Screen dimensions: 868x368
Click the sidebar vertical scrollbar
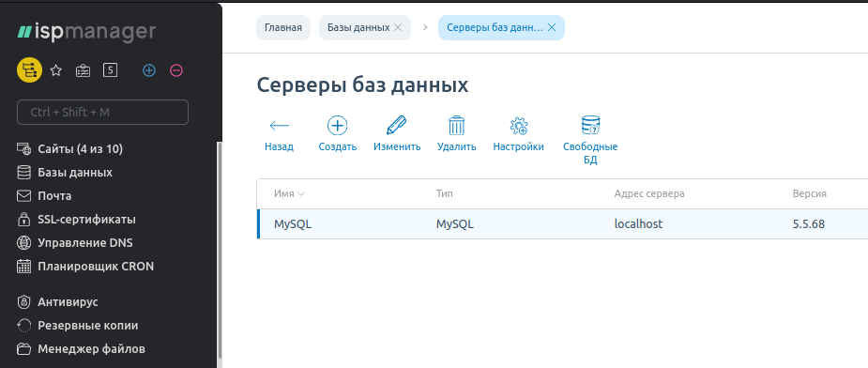(x=220, y=250)
